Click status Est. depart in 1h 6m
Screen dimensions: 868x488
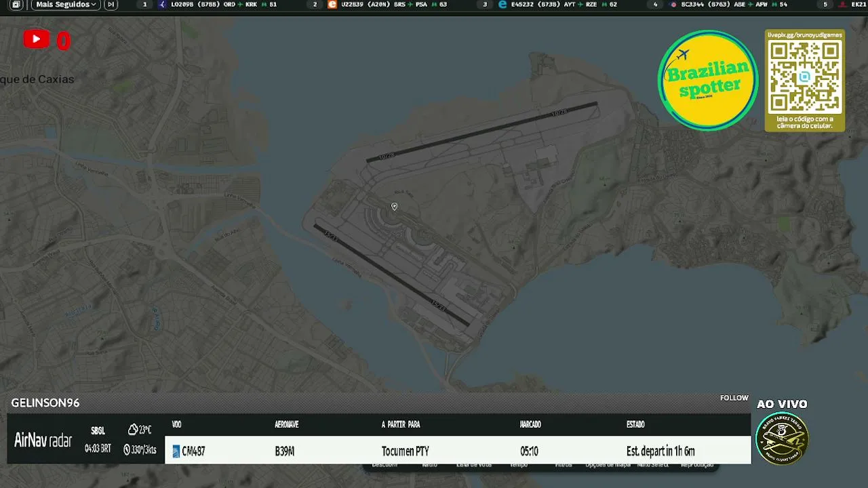tap(660, 451)
